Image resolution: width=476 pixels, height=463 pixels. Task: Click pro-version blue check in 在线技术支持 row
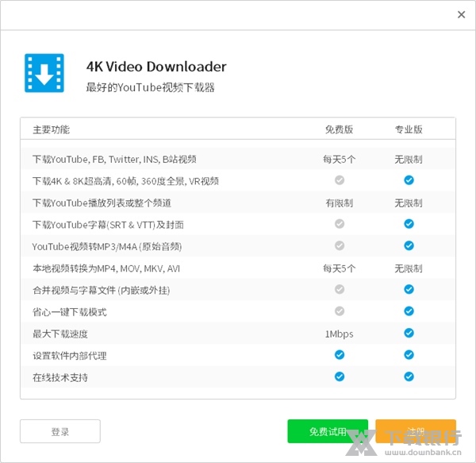click(x=409, y=376)
